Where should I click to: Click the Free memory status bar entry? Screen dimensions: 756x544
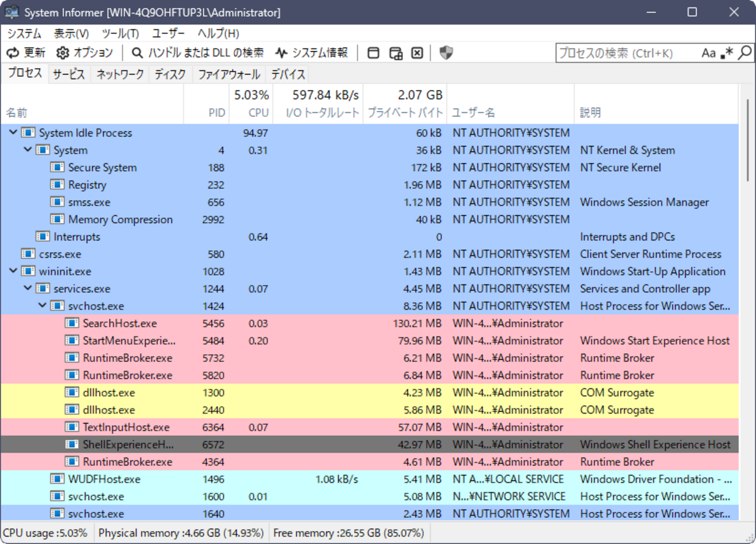pyautogui.click(x=348, y=533)
